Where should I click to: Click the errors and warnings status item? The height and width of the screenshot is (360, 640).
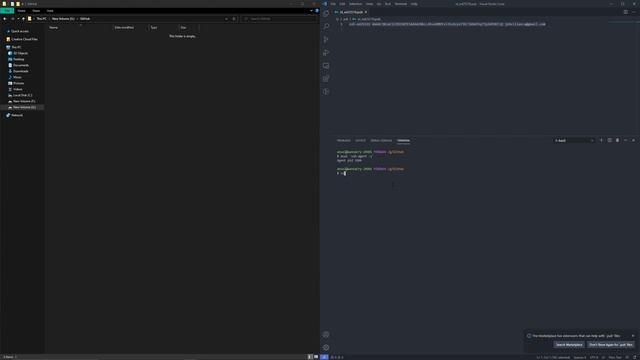(337, 357)
